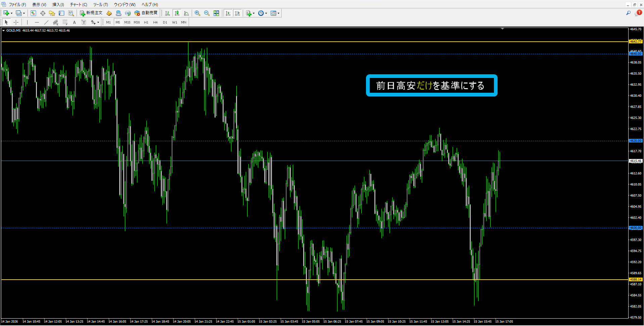Click the 4642.77 yellow price label

pos(636,41)
